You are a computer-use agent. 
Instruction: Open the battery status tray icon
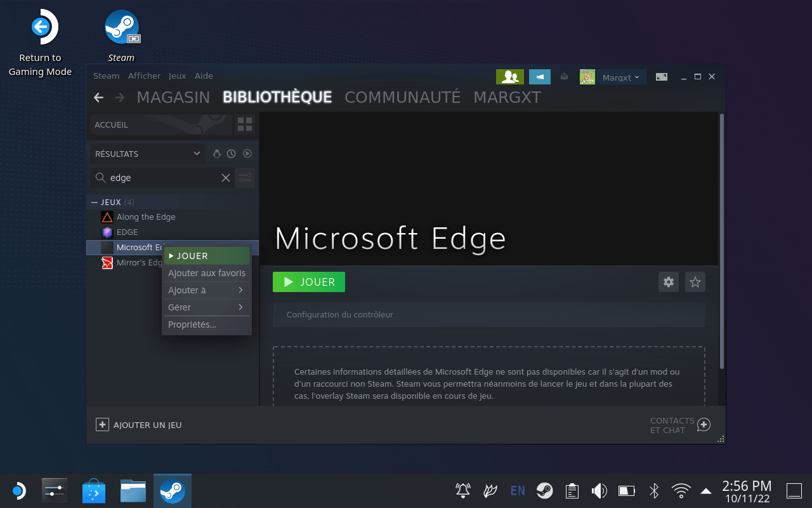[x=627, y=491]
